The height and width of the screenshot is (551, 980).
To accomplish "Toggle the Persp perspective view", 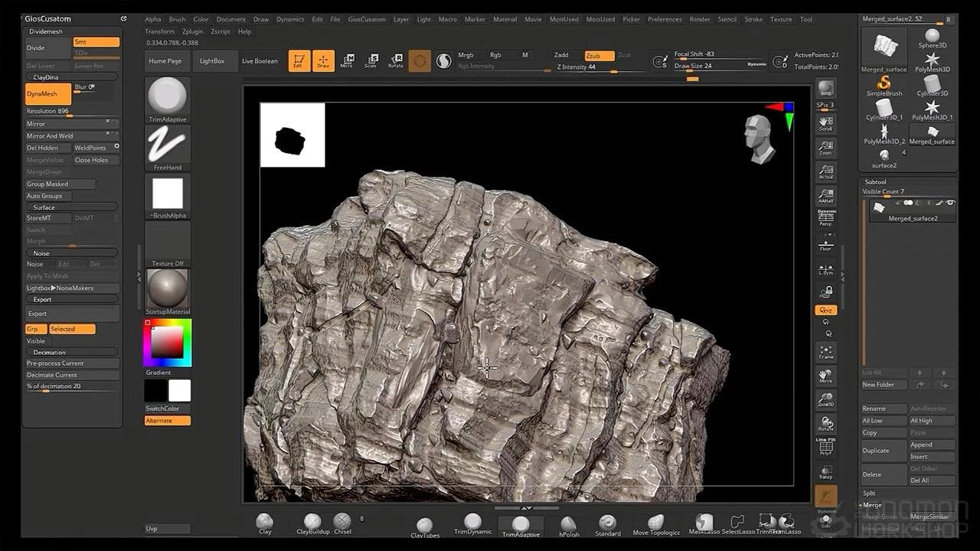I will [825, 218].
